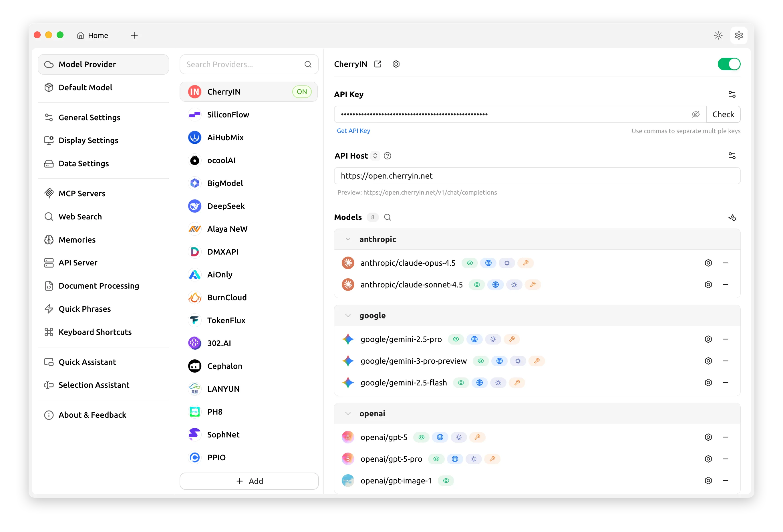The height and width of the screenshot is (532, 783).
Task: Switch theme using the sun icon
Action: click(718, 35)
